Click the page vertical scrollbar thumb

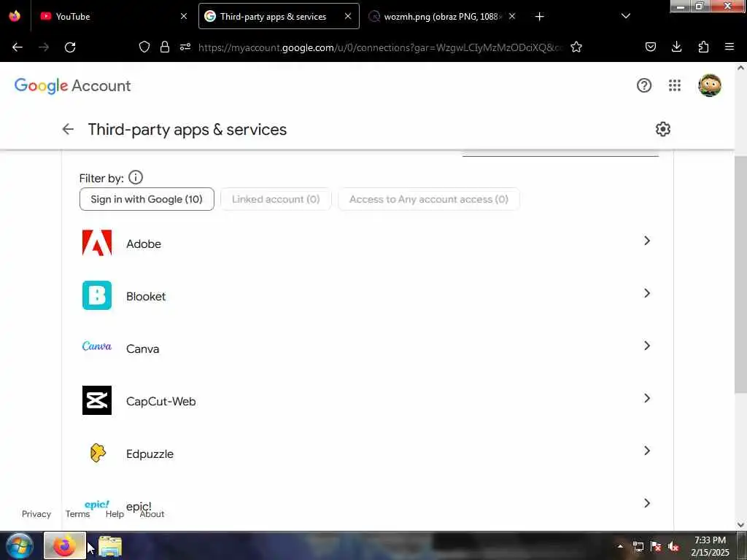coord(740,274)
